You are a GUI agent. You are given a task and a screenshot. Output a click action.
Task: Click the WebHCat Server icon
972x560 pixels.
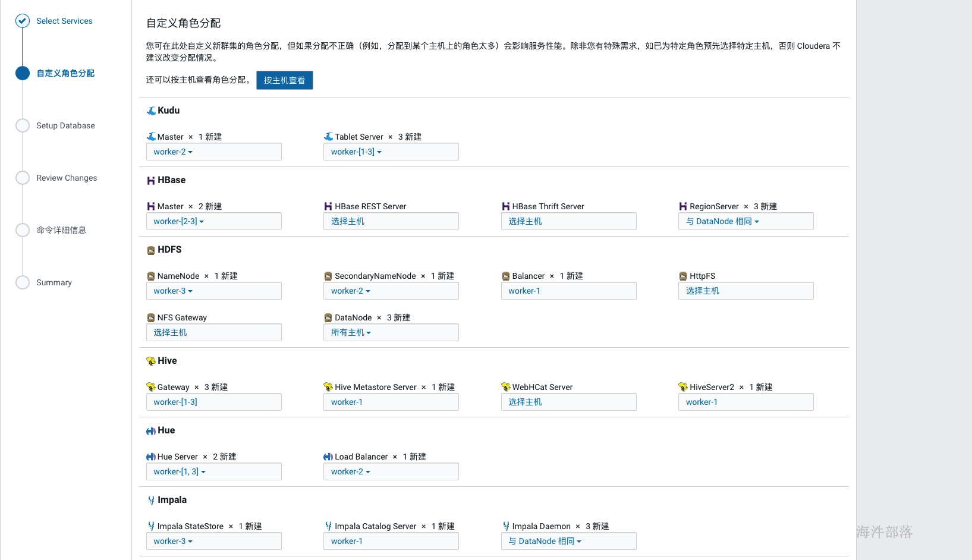[x=506, y=387]
